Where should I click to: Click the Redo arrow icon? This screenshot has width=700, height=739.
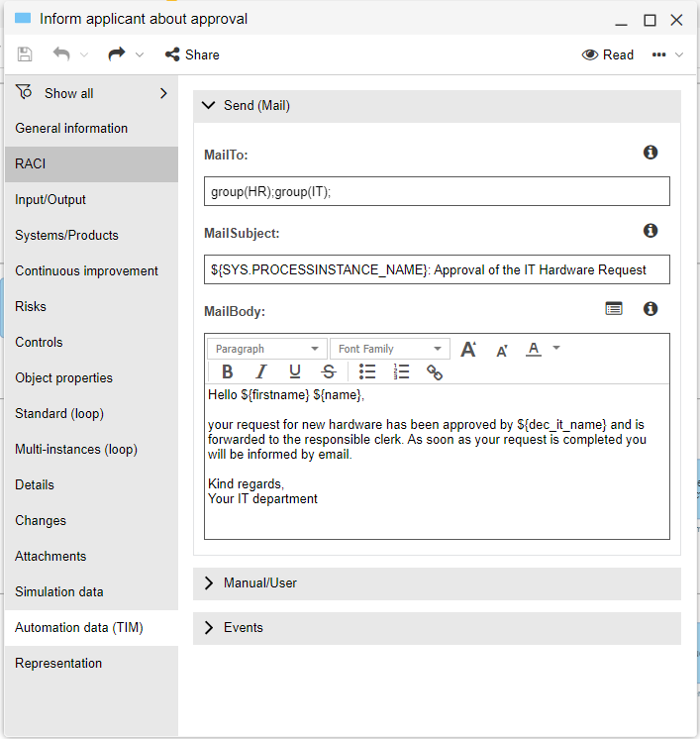click(x=117, y=54)
